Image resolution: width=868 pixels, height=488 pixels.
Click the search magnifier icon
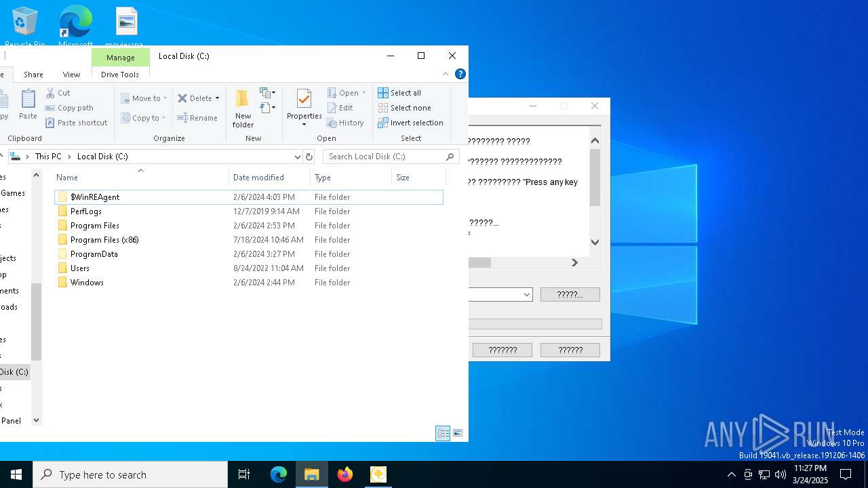(450, 157)
